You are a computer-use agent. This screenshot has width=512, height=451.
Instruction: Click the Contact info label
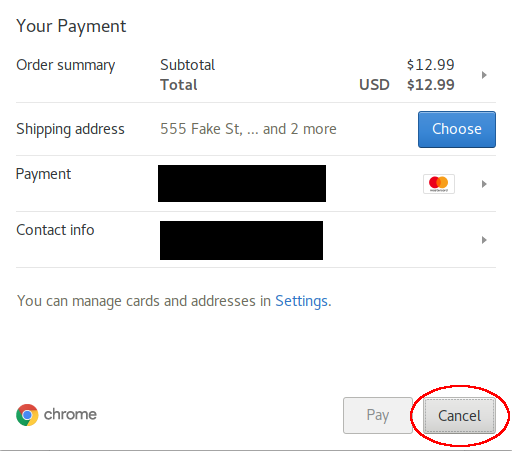point(55,230)
